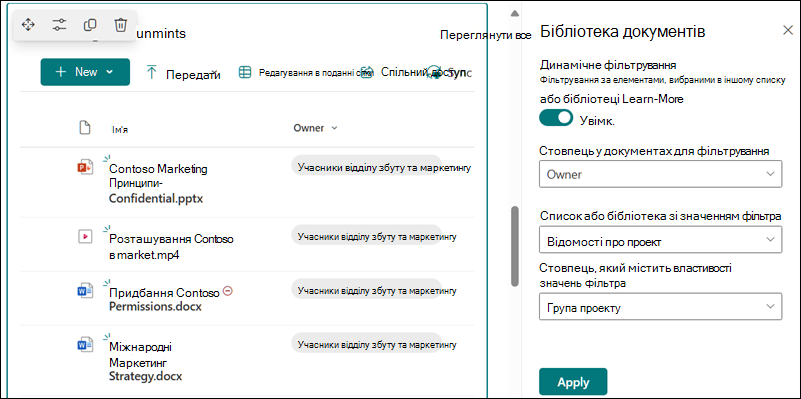Click the PowerPoint icon for Confidential.pptx
Viewport: 801px width, 399px height.
pos(84,168)
